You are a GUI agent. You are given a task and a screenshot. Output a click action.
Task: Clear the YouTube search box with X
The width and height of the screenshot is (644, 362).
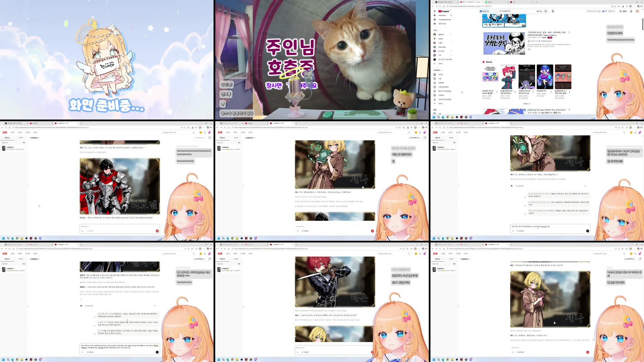pyautogui.click(x=541, y=11)
